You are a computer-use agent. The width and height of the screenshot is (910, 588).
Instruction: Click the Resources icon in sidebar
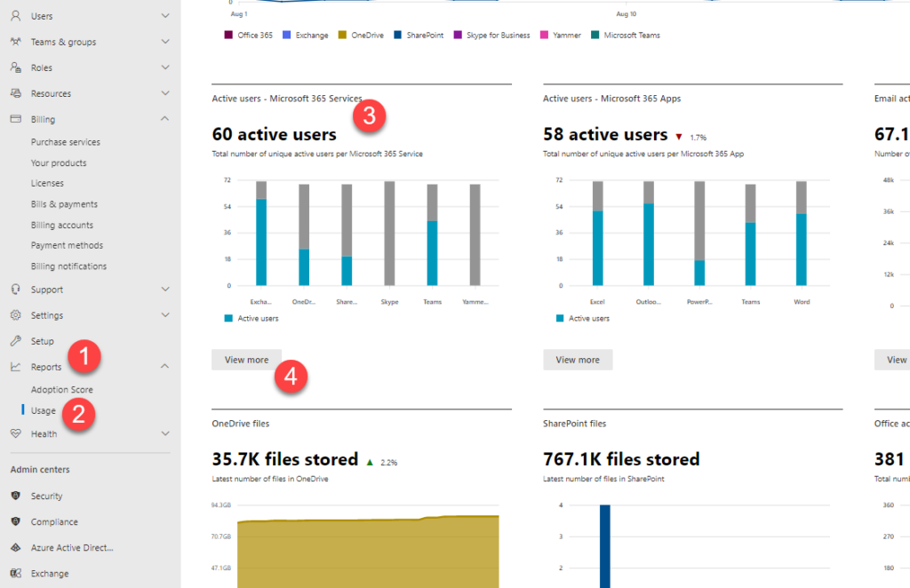[14, 92]
